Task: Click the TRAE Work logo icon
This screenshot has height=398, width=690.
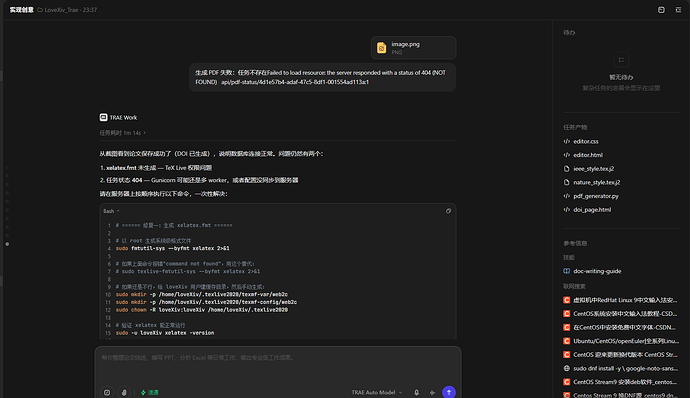Action: point(103,117)
